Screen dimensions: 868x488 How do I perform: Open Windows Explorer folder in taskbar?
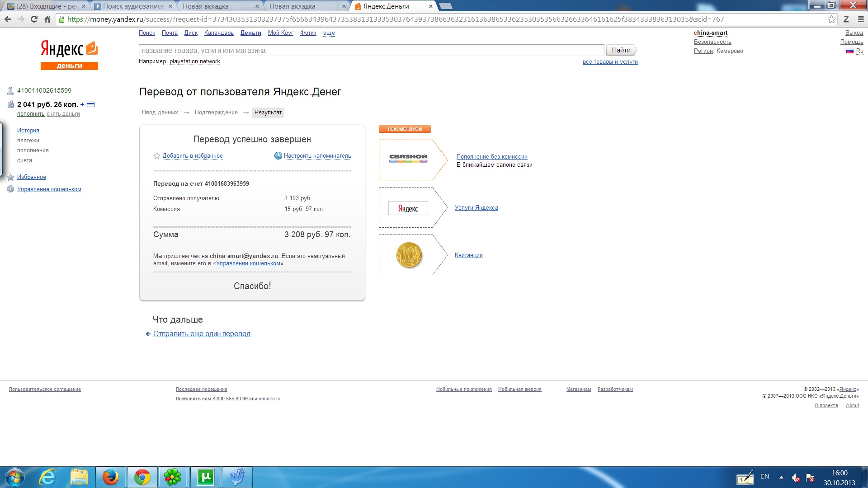point(79,477)
